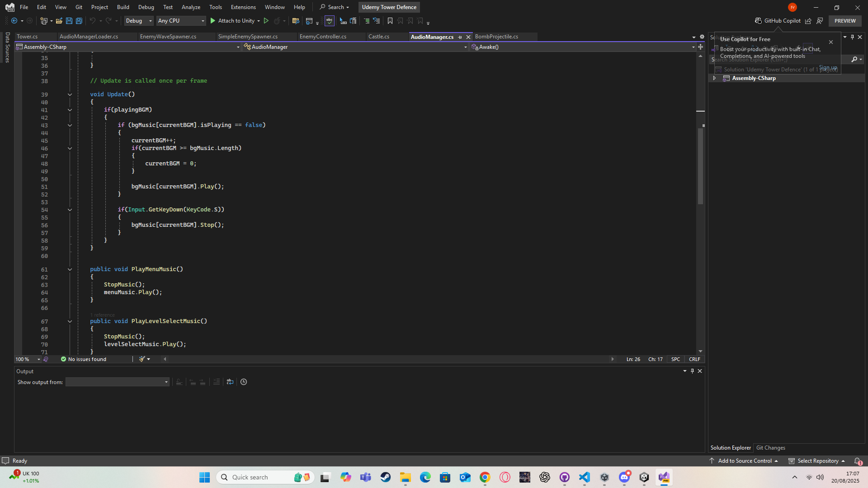Click the horizontal scrollbar right arrow in editor
Screen dimensions: 868x488
point(613,359)
